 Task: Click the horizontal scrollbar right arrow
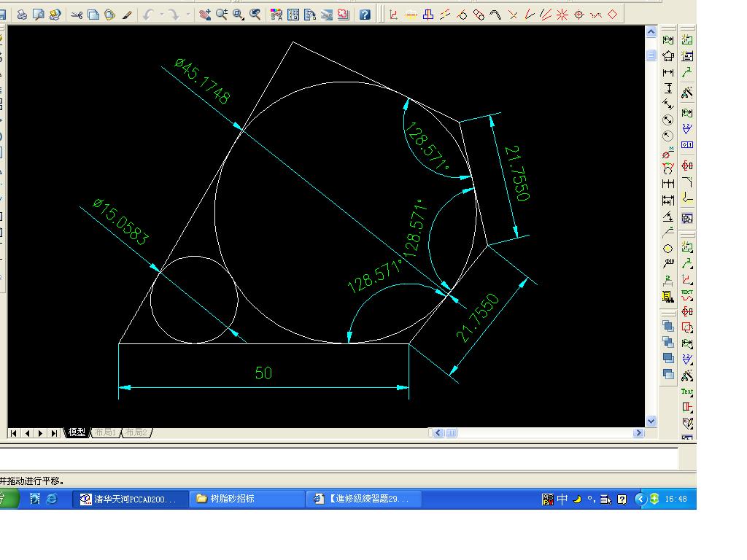[x=638, y=433]
